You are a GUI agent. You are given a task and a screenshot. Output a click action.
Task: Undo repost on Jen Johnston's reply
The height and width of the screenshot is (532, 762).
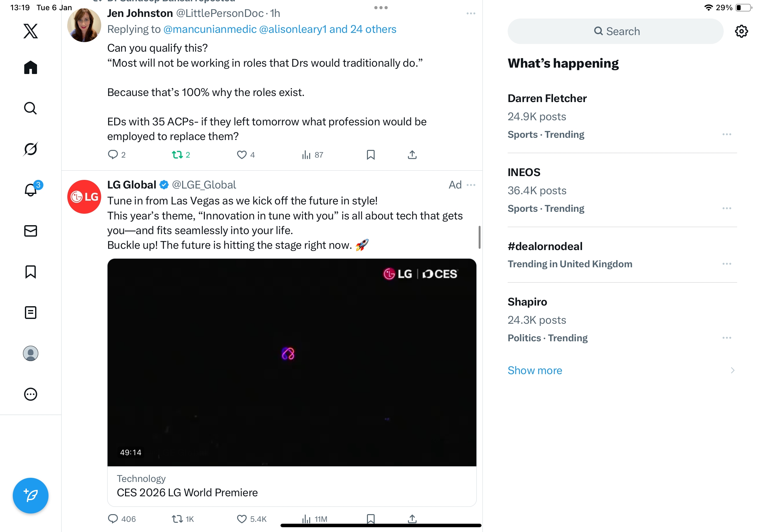coord(177,155)
